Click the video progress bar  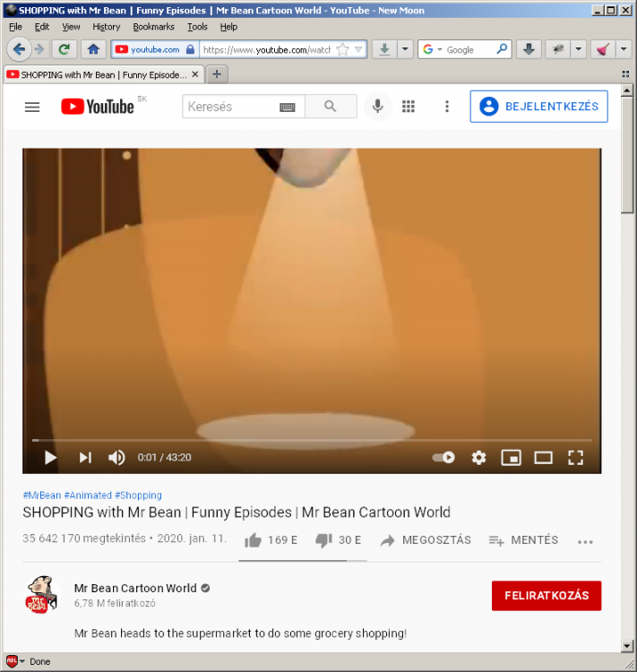[x=312, y=440]
